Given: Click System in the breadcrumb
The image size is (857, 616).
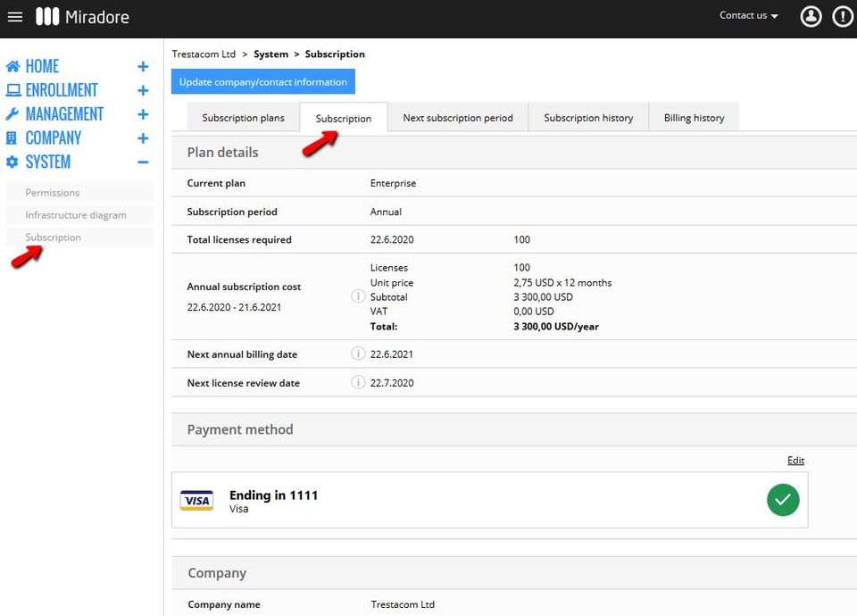Looking at the screenshot, I should (271, 54).
